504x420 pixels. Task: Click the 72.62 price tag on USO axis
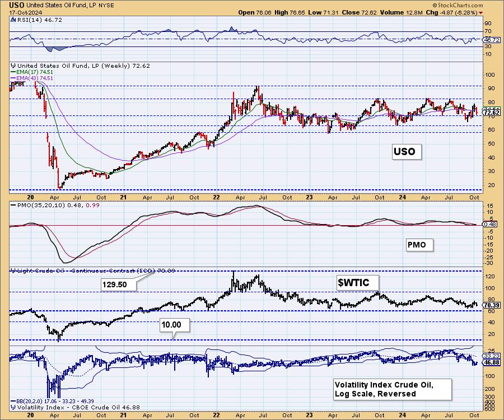pos(492,113)
